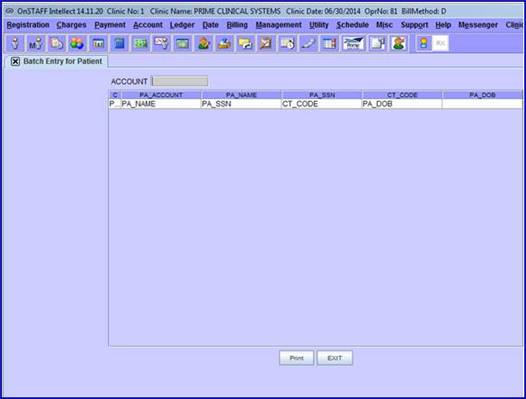The height and width of the screenshot is (399, 526).
Task: Open the Charges menu
Action: click(71, 25)
